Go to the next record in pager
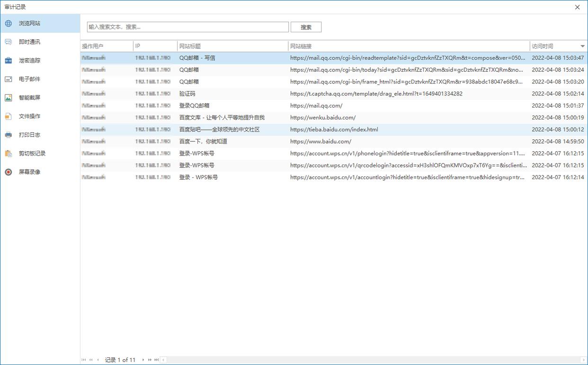This screenshot has width=588, height=365. 143,360
